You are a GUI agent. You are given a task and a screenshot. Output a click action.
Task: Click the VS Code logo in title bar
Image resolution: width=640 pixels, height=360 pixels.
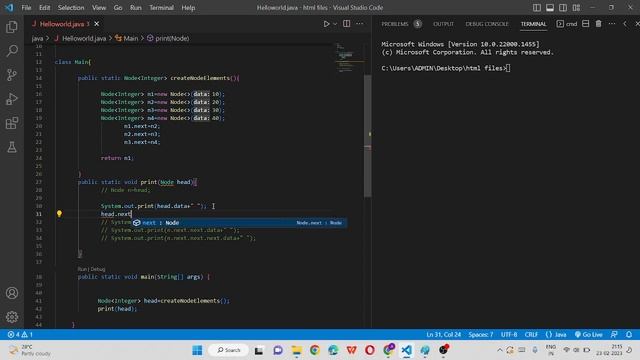coord(9,7)
